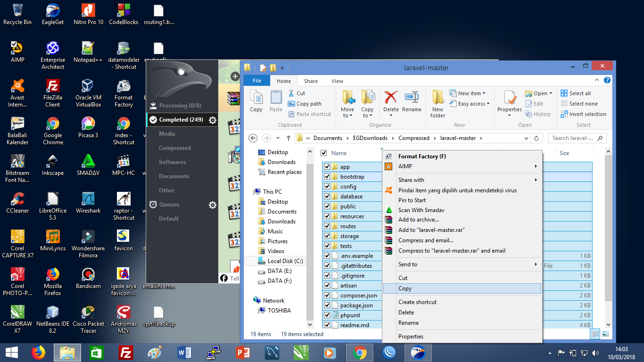
Task: Select Scan With Smadav in the context menu
Action: click(x=462, y=210)
